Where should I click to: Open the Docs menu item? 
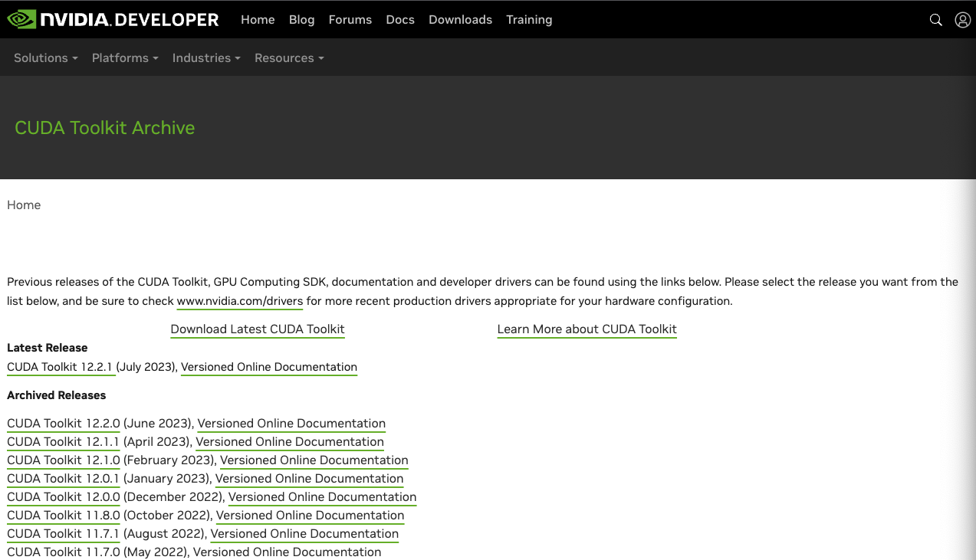(400, 20)
